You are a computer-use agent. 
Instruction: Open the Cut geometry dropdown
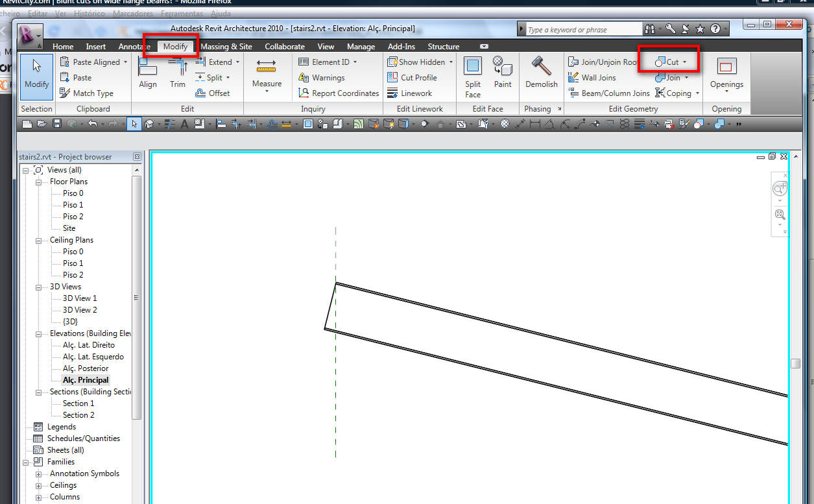pos(684,62)
